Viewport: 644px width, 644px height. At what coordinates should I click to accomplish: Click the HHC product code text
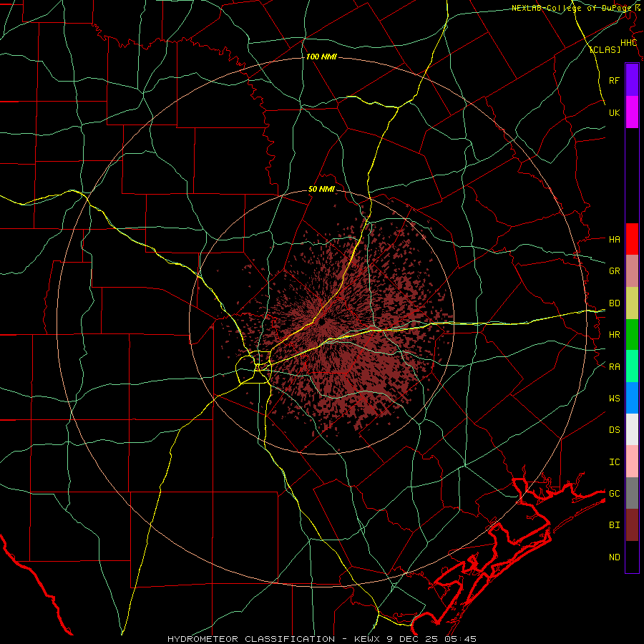(x=628, y=43)
